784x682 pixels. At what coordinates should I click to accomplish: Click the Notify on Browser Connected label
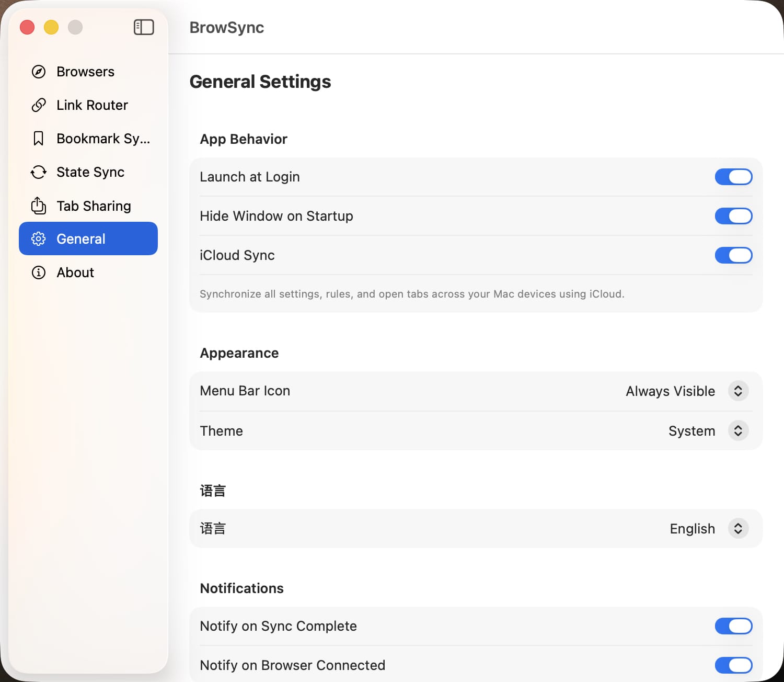[x=293, y=665]
